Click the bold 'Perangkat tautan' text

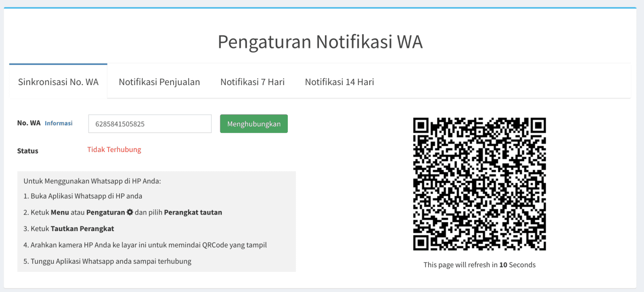193,212
